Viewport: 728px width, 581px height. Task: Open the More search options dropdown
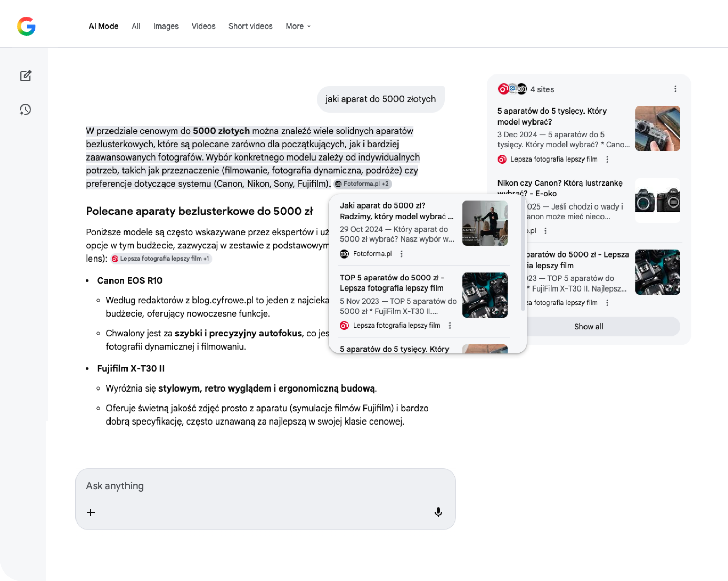(x=298, y=26)
